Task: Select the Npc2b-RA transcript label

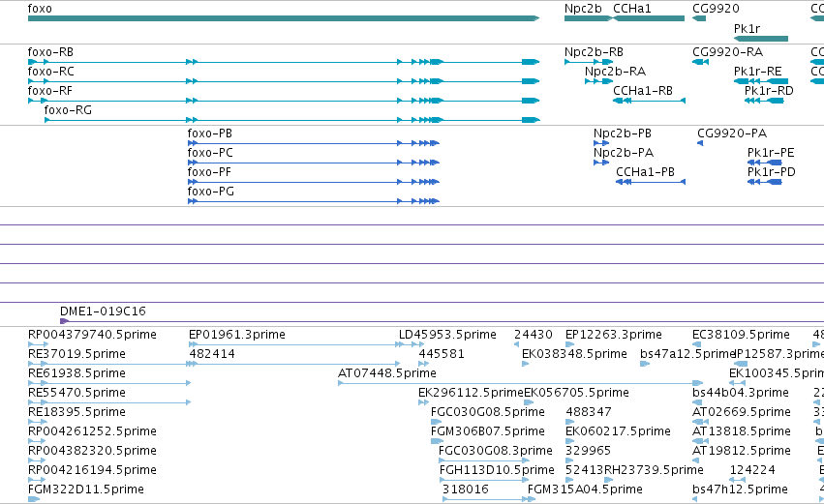Action: (616, 72)
